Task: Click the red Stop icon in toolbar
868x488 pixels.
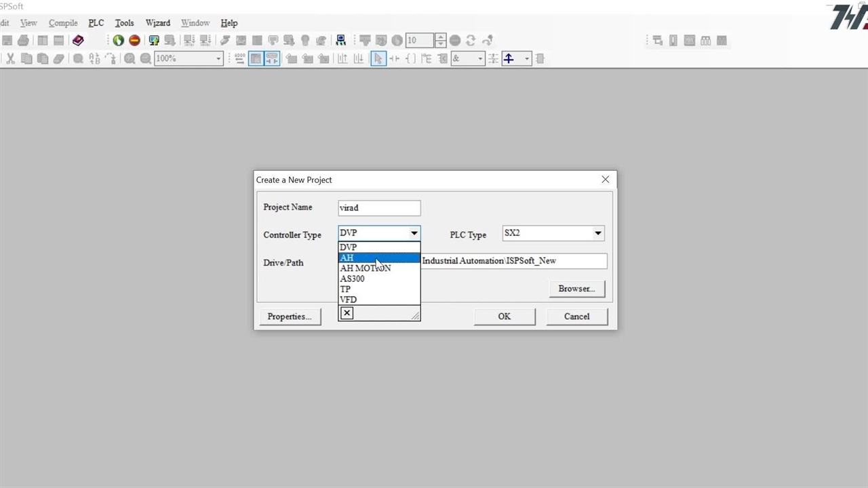Action: coord(134,41)
